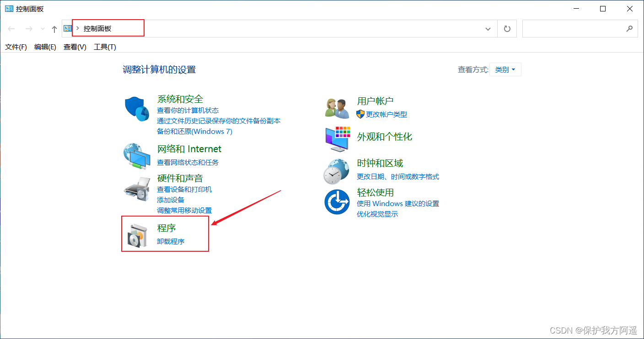Expand the address bar path chevron
This screenshot has height=339, width=644.
pyautogui.click(x=78, y=28)
